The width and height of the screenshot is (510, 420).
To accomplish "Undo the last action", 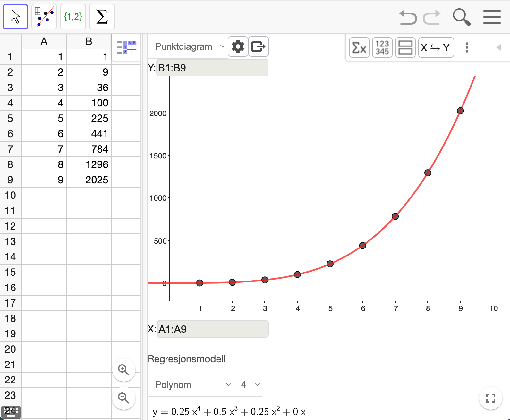I will [x=408, y=17].
